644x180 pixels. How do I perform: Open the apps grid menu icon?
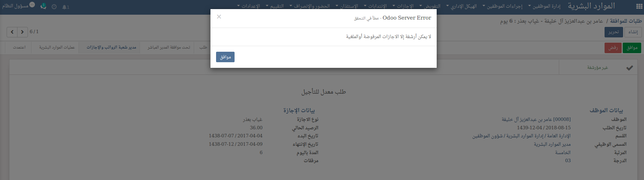pos(638,6)
